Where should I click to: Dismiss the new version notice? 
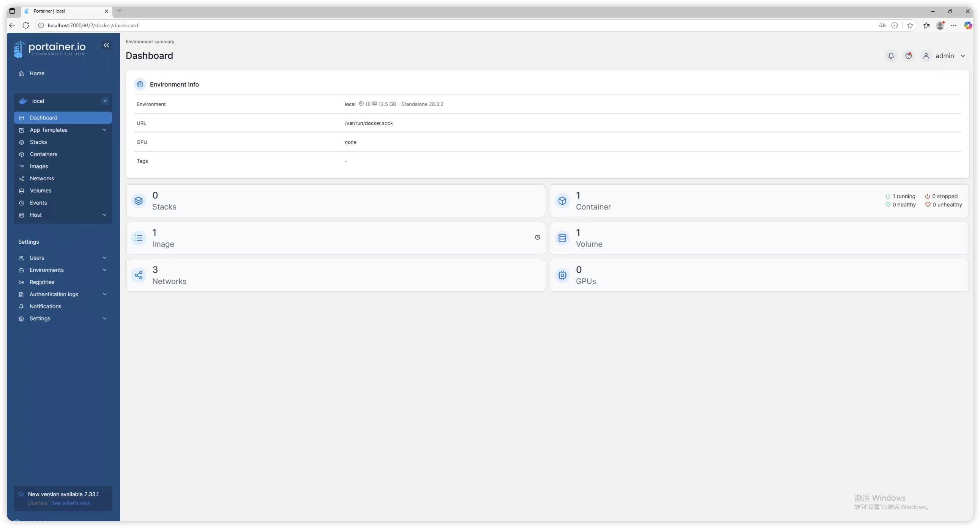tap(38, 503)
